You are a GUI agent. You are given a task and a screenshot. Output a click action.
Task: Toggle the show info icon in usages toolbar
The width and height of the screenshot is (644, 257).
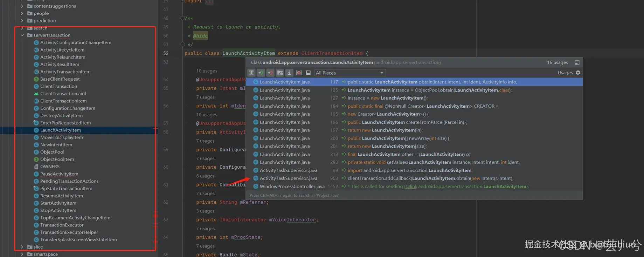coord(289,73)
